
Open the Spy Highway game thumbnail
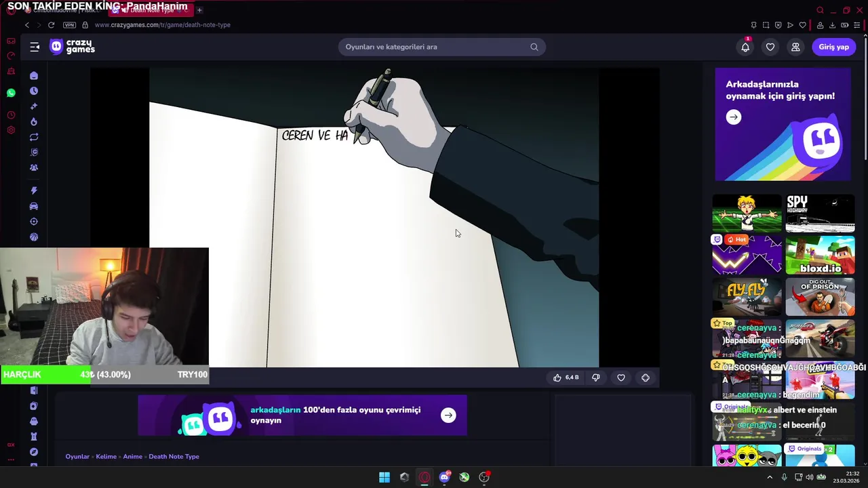tap(821, 213)
